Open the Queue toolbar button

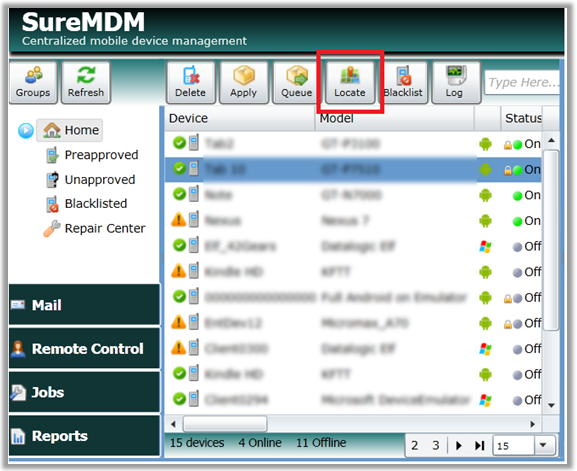click(x=297, y=82)
